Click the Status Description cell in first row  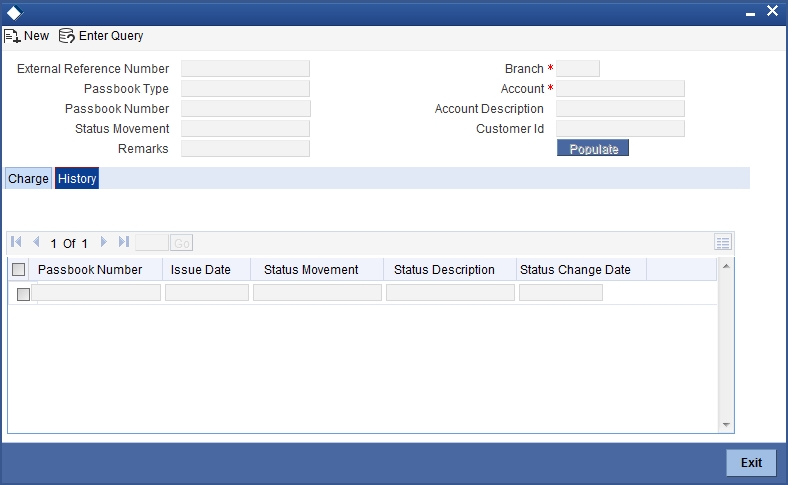pos(450,293)
